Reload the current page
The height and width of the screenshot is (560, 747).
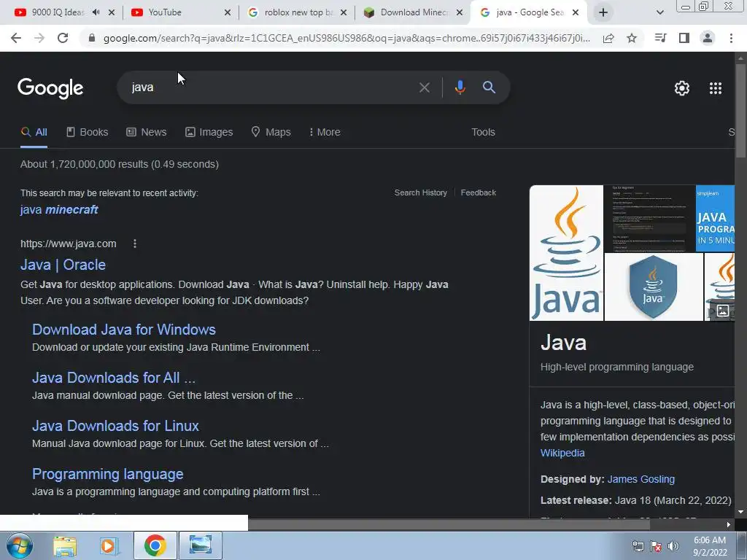63,38
